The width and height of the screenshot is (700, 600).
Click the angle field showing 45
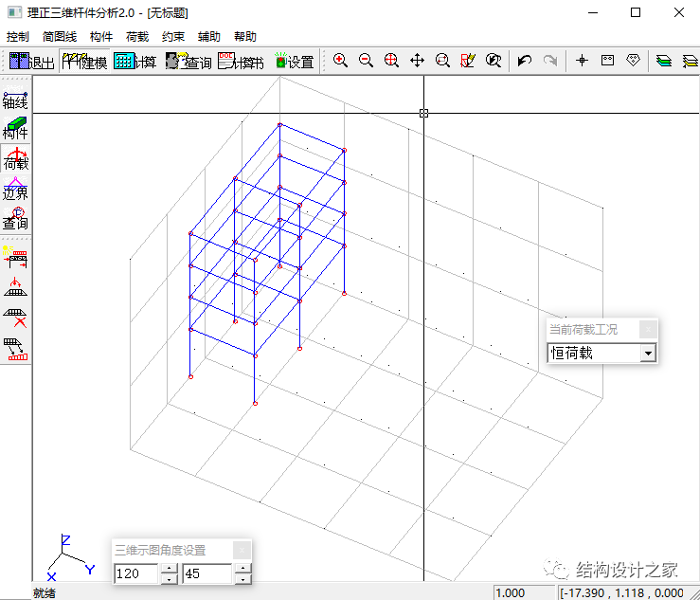click(207, 573)
